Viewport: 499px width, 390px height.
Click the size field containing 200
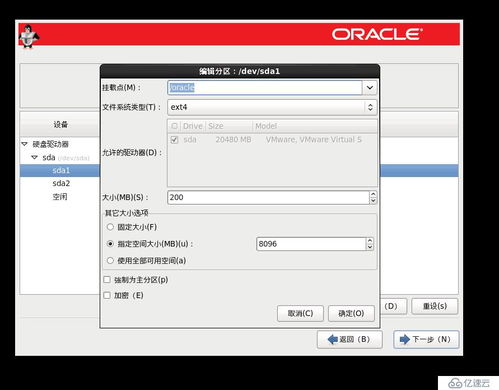click(268, 197)
